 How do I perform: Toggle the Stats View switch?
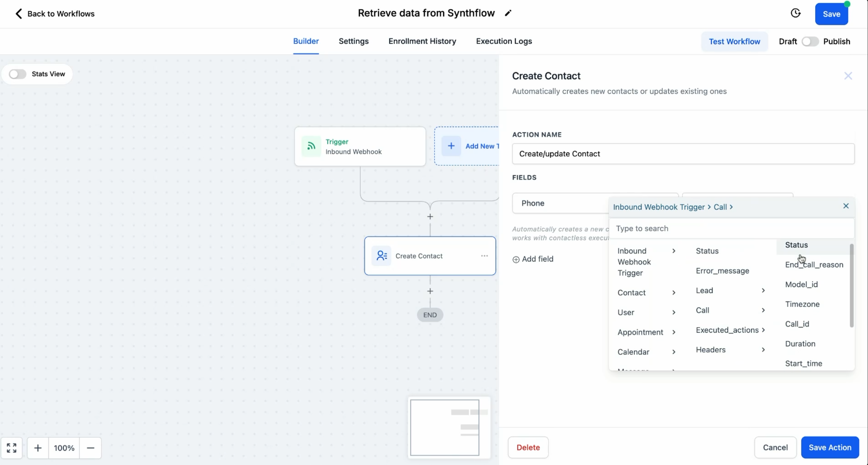(18, 74)
